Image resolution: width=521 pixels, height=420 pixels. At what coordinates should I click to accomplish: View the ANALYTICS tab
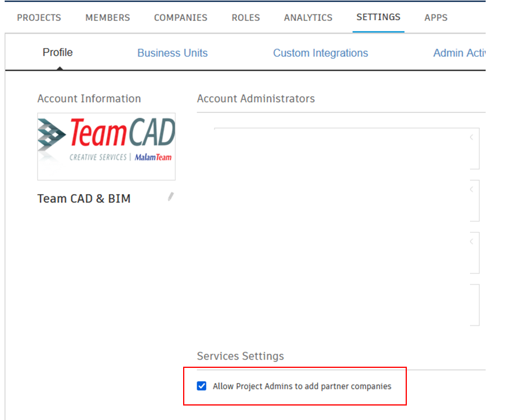click(308, 17)
